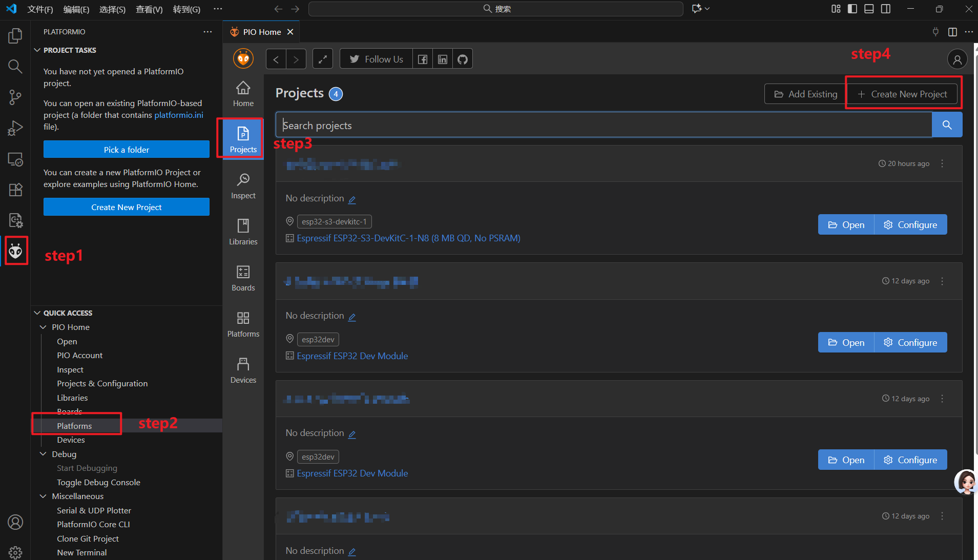Open the Espressif ESP32 Dev Module link
978x560 pixels.
pos(352,356)
